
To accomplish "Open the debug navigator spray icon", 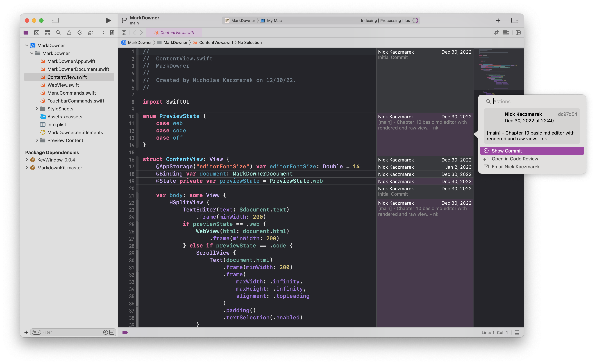I will click(x=90, y=33).
